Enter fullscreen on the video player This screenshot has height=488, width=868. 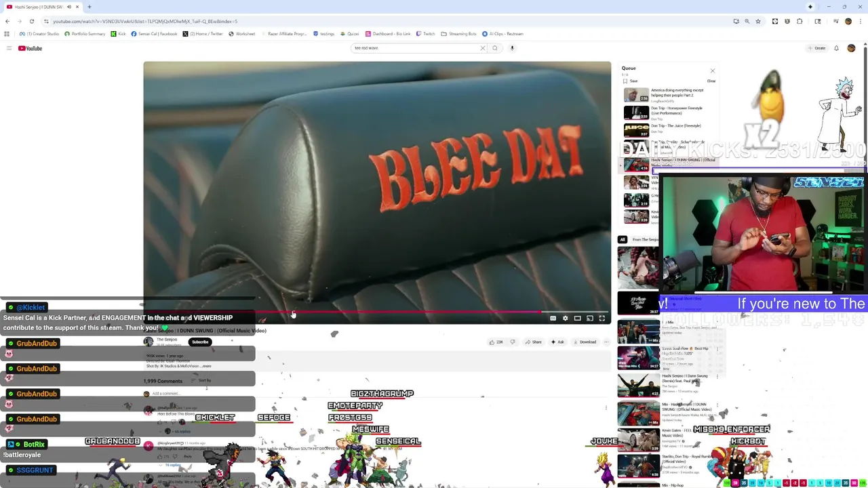(x=601, y=318)
